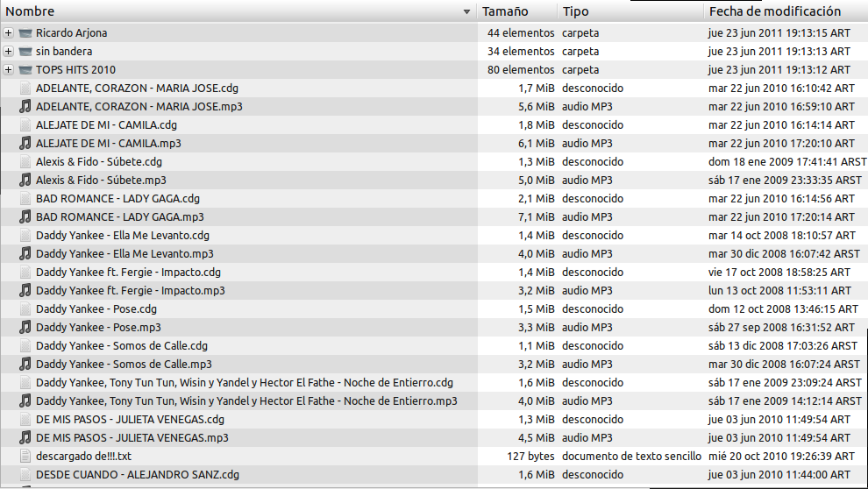868x489 pixels.
Task: Click Impacto.cdg file icon
Action: (x=25, y=273)
